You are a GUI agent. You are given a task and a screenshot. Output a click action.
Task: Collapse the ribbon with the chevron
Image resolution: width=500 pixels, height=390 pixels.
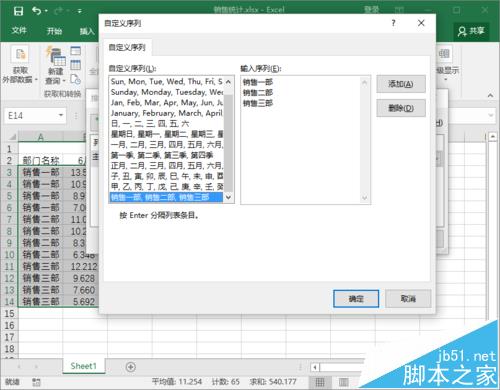(490, 95)
